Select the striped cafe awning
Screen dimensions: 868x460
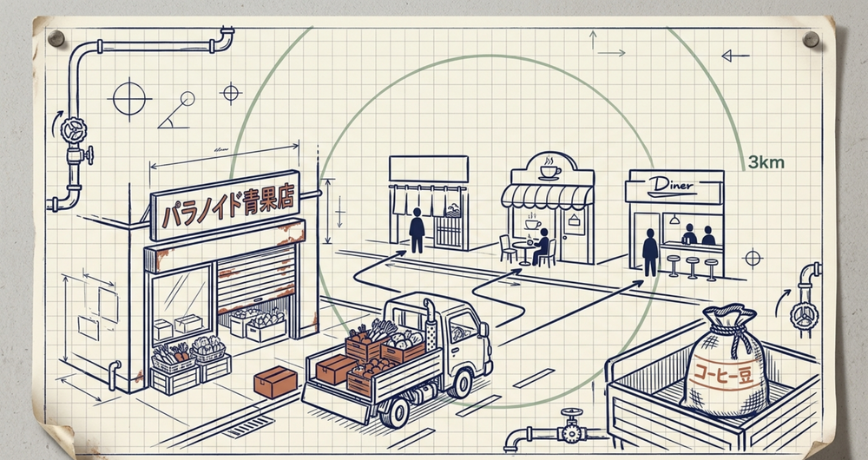(x=547, y=196)
